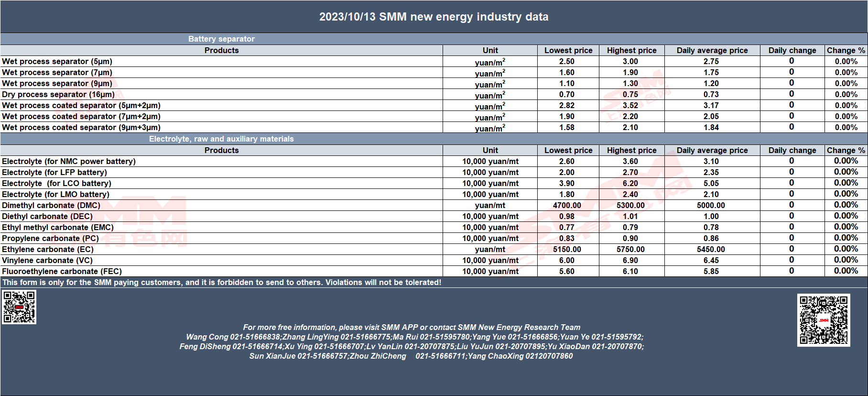The height and width of the screenshot is (396, 868).
Task: Click the Highest price header in electrolyte table
Action: coord(632,150)
